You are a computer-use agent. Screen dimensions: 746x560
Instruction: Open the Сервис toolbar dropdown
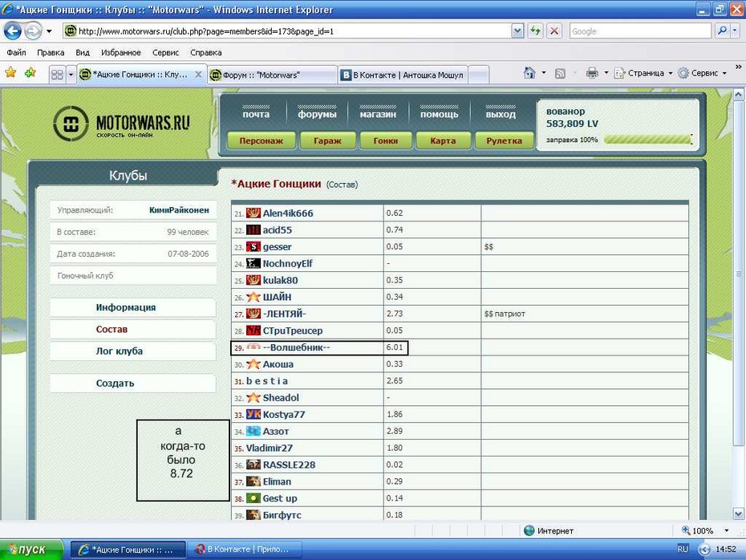point(702,73)
